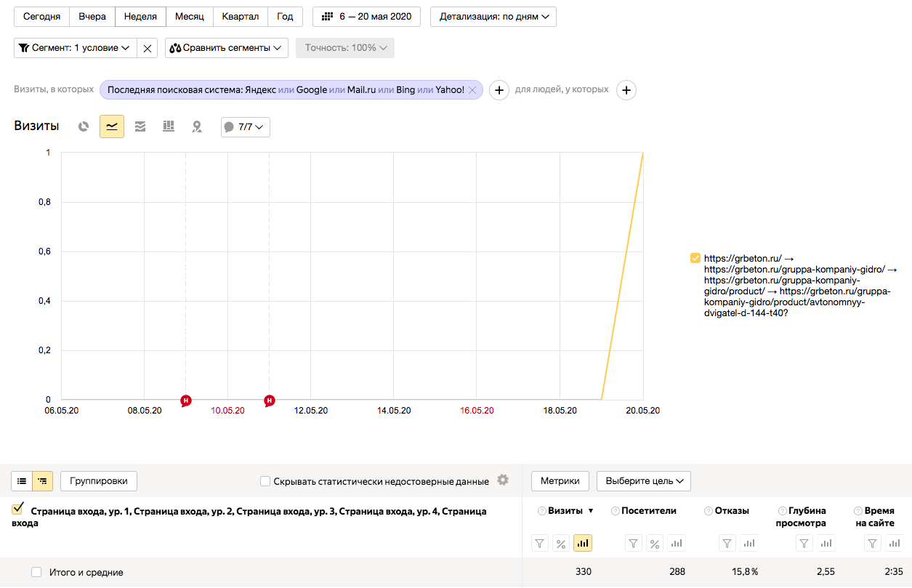Click filter icon under Визиты column
Image resolution: width=912 pixels, height=588 pixels.
pos(540,542)
